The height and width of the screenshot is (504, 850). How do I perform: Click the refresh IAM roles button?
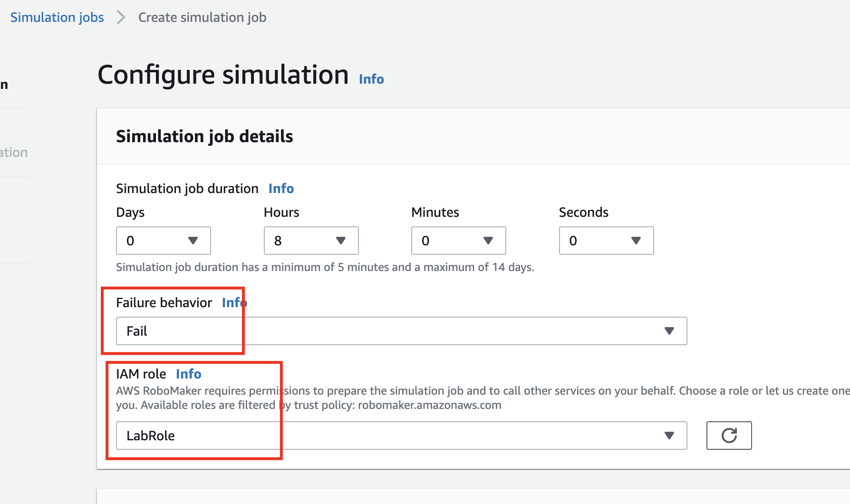click(728, 435)
